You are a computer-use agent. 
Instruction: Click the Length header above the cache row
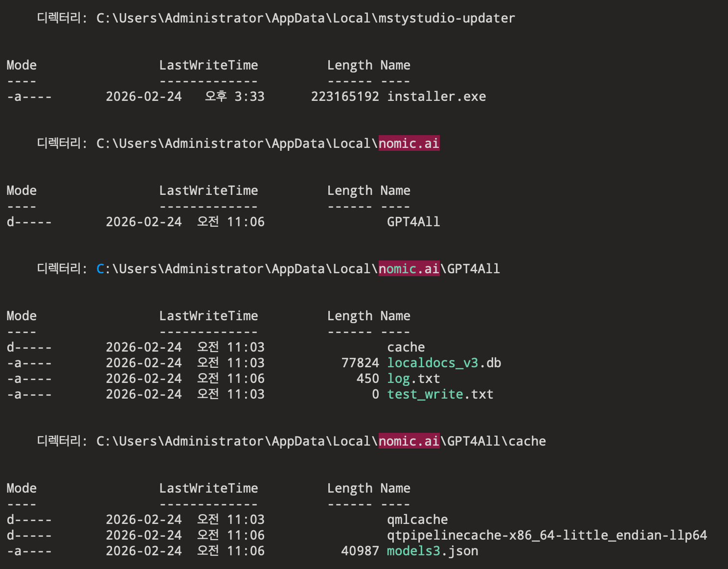pyautogui.click(x=350, y=316)
